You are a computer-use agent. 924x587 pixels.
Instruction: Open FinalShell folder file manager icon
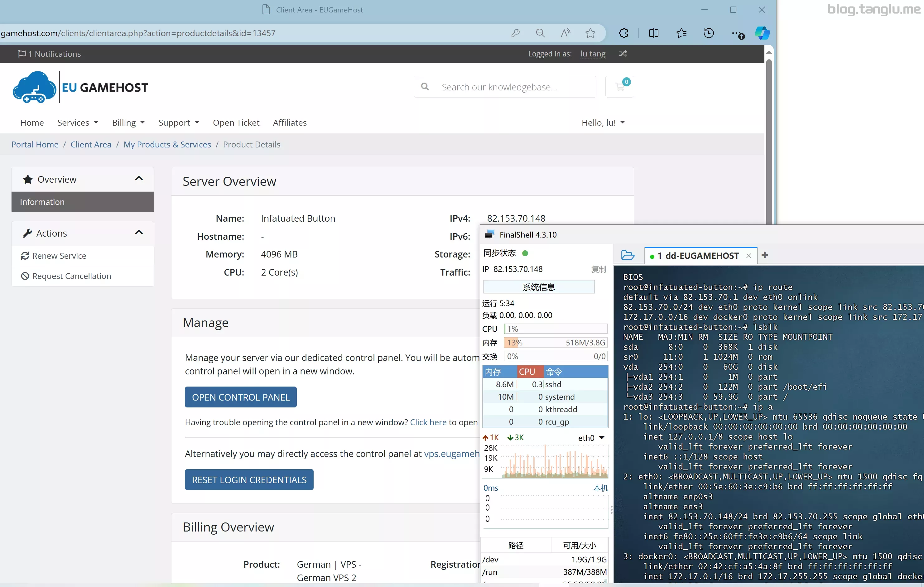[x=628, y=255]
